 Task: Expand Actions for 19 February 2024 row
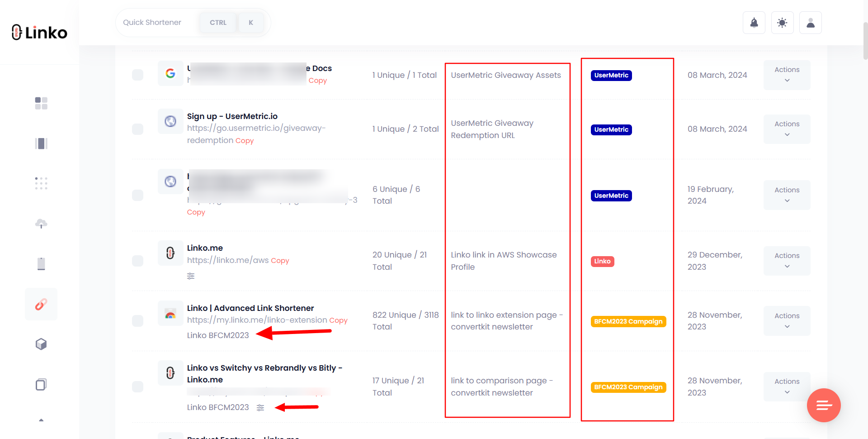click(787, 195)
